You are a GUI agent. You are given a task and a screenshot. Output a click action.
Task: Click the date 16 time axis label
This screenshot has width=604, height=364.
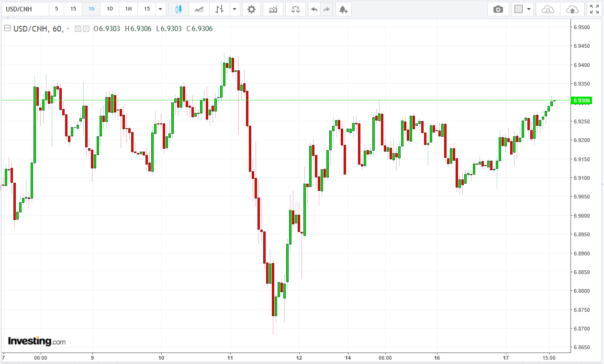437,358
